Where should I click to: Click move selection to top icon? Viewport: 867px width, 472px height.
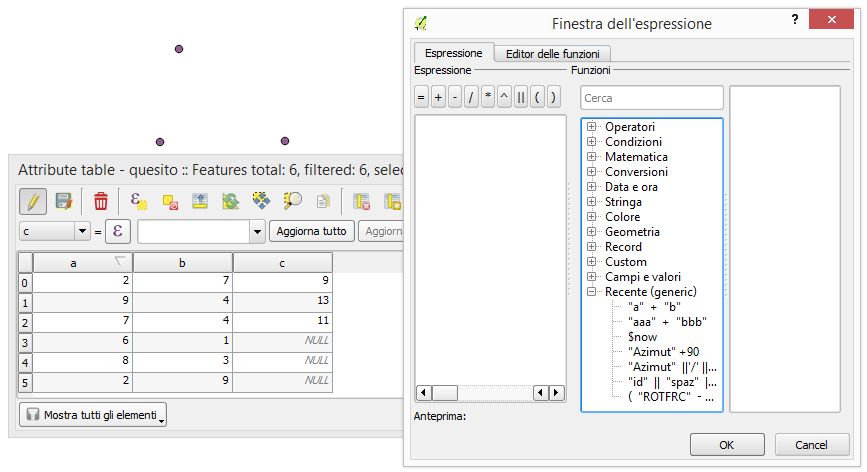(200, 200)
